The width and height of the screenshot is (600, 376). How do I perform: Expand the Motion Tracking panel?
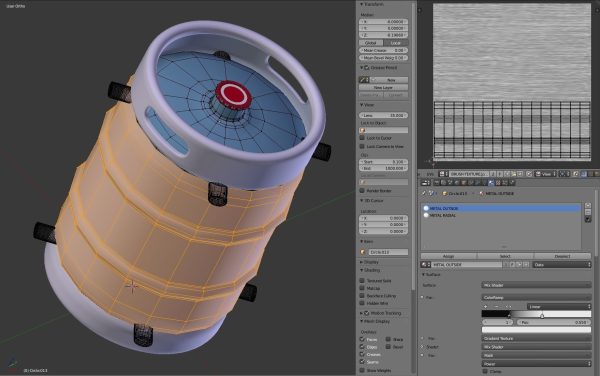click(361, 313)
